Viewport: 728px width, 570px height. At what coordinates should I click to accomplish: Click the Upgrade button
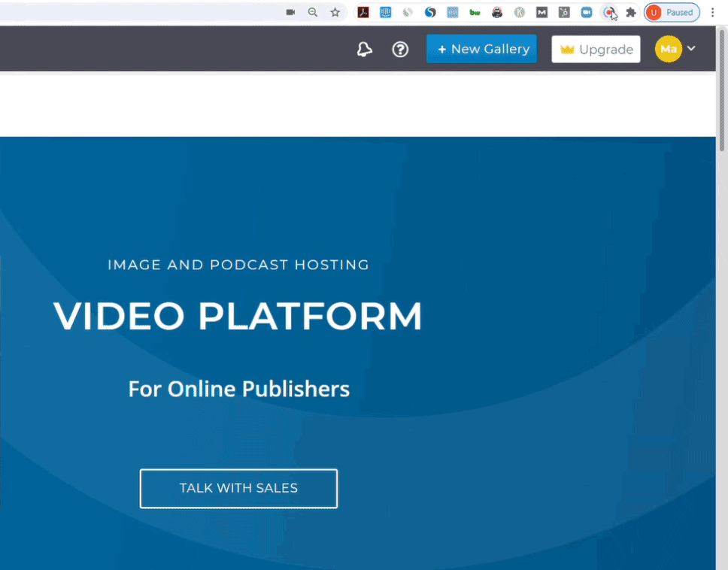click(596, 50)
